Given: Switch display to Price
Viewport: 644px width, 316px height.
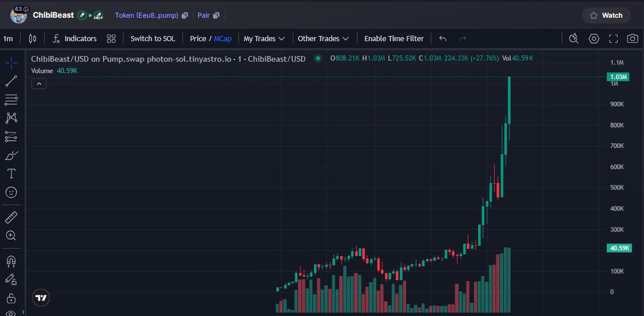Looking at the screenshot, I should (198, 39).
